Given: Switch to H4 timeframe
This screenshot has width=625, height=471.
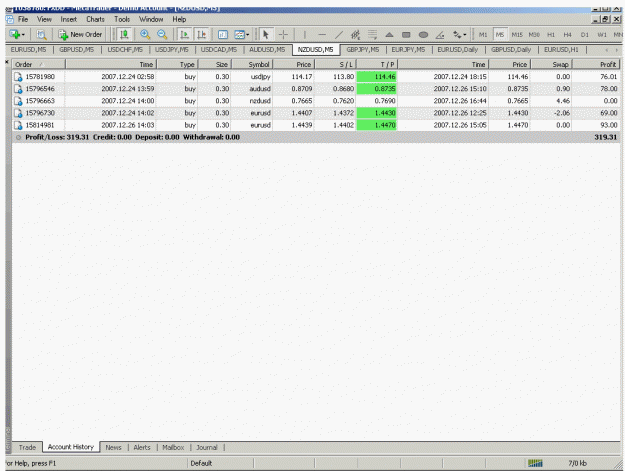Looking at the screenshot, I should pos(568,35).
